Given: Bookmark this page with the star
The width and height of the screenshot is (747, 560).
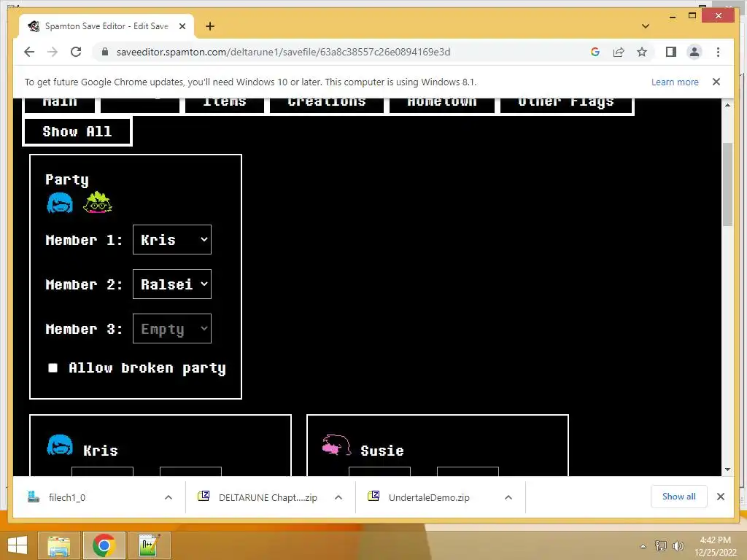Looking at the screenshot, I should tap(642, 52).
